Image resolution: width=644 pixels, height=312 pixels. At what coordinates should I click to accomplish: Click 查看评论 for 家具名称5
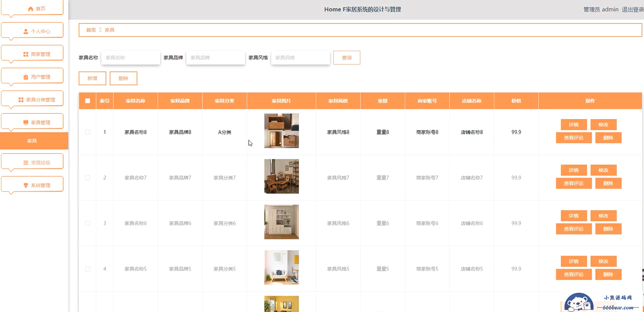(x=574, y=275)
